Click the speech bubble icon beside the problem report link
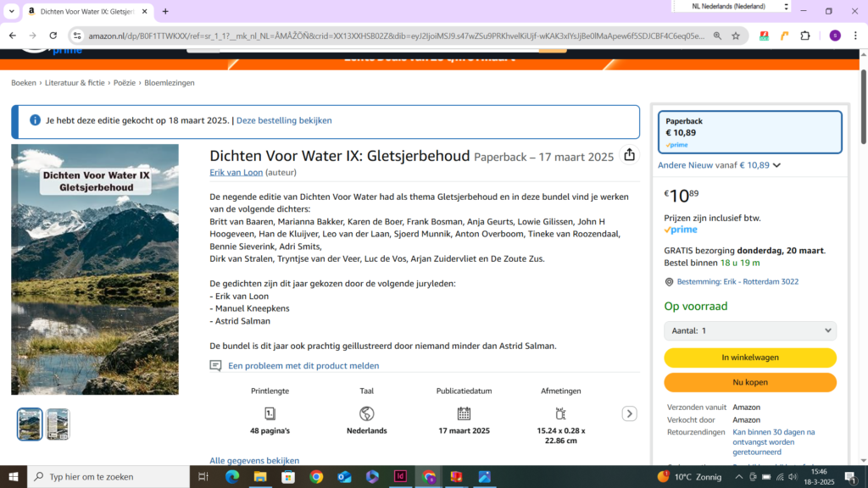Viewport: 868px width, 488px height. pos(215,366)
